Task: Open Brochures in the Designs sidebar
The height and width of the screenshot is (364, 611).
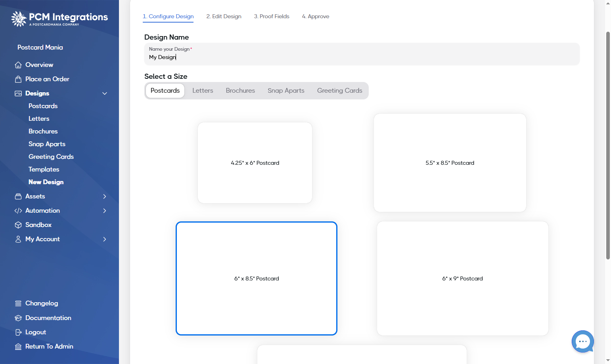Action: coord(43,131)
